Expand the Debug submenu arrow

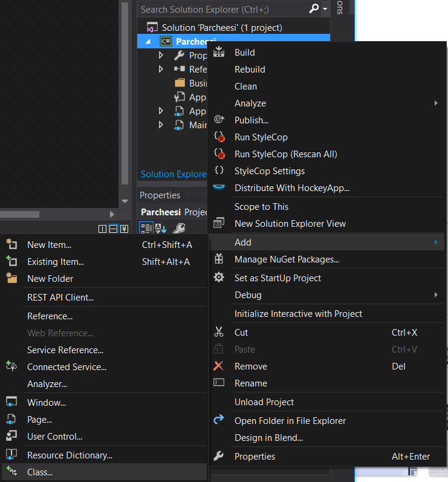[436, 295]
